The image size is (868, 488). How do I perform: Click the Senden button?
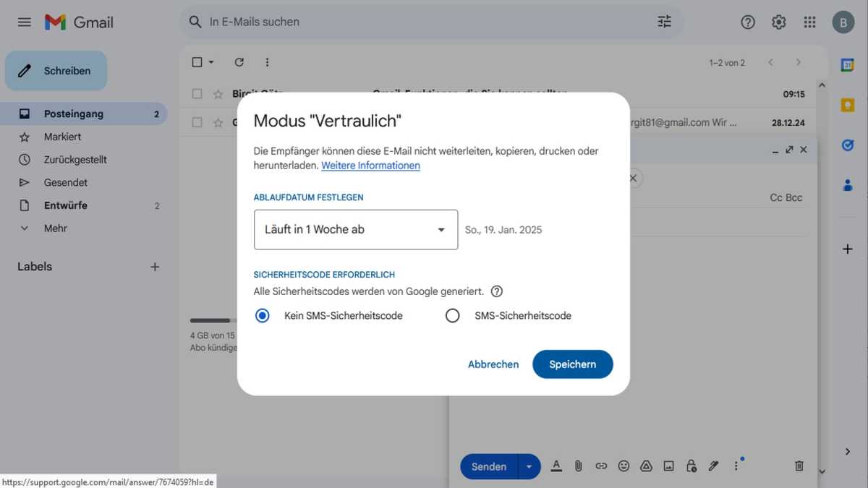[x=489, y=466]
